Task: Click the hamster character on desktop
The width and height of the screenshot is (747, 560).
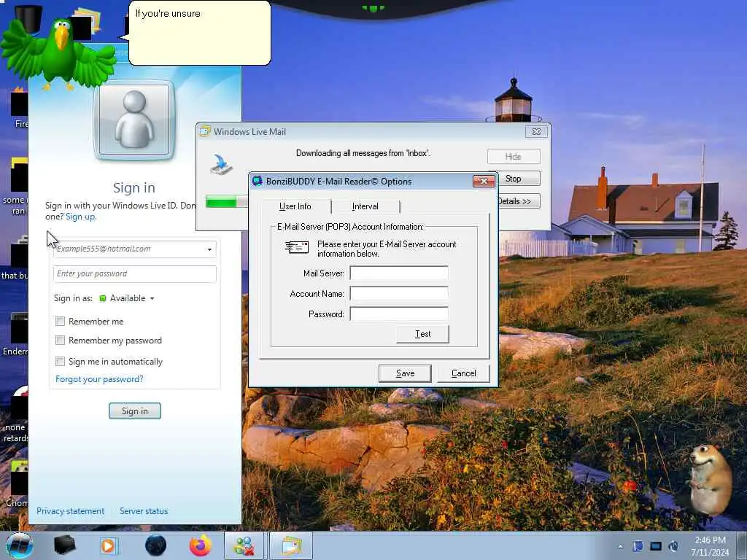Action: [711, 480]
